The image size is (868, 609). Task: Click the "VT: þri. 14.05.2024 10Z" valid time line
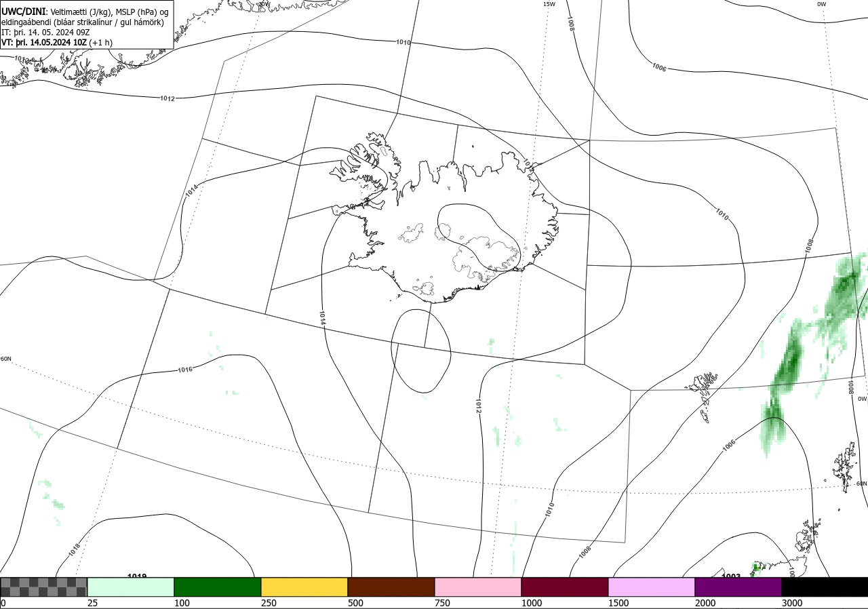(57, 42)
